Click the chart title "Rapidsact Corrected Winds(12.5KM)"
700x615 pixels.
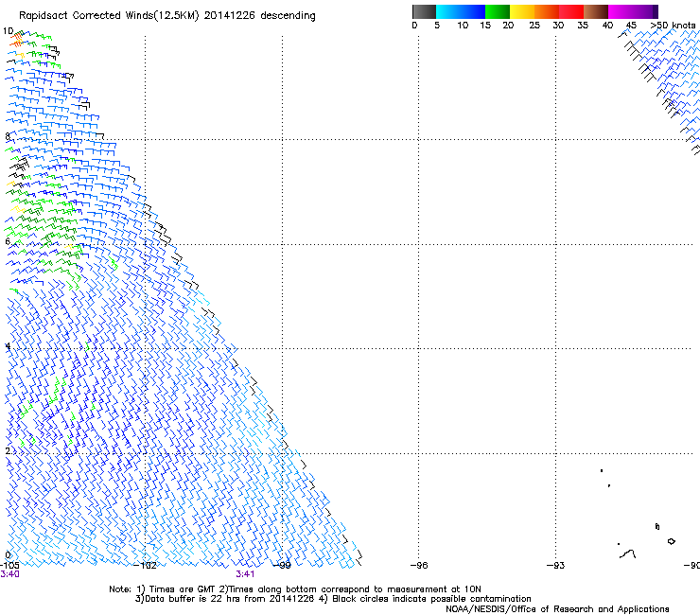109,16
